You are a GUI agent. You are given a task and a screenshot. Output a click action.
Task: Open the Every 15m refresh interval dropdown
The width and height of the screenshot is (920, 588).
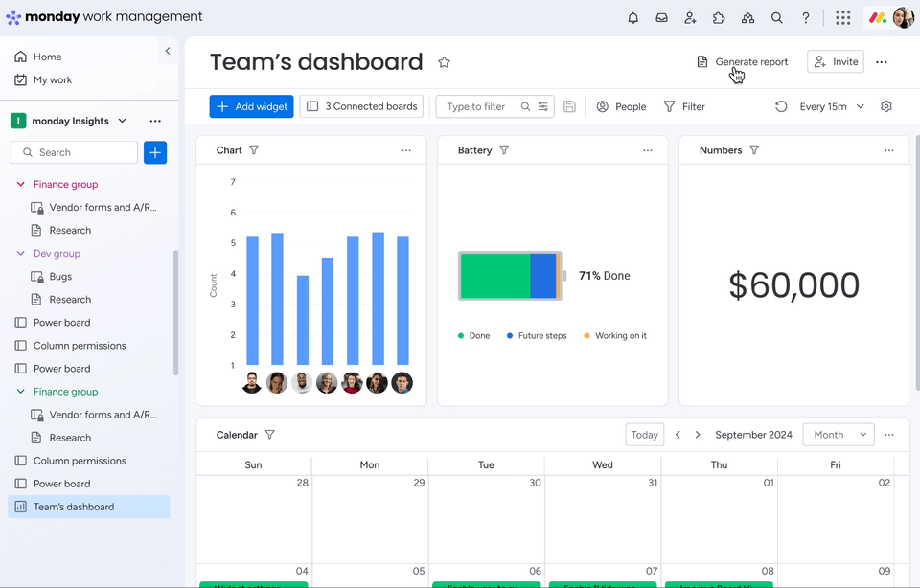[x=832, y=106]
